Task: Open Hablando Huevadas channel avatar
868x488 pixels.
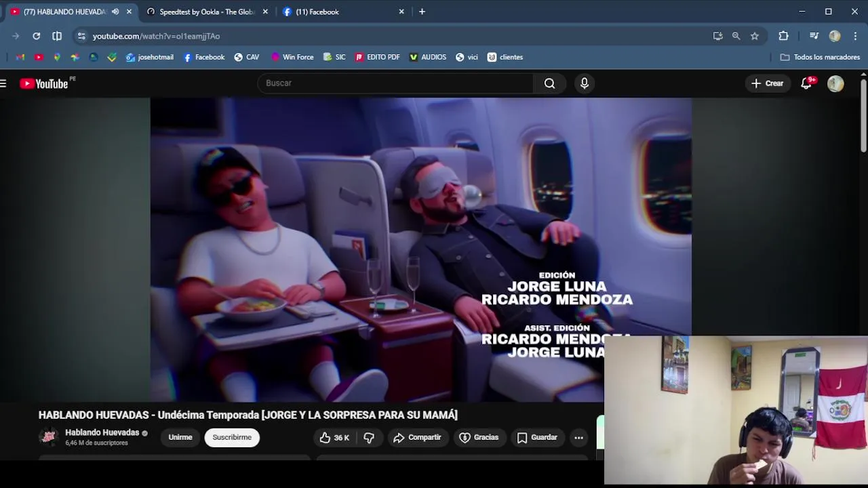Action: click(x=49, y=438)
